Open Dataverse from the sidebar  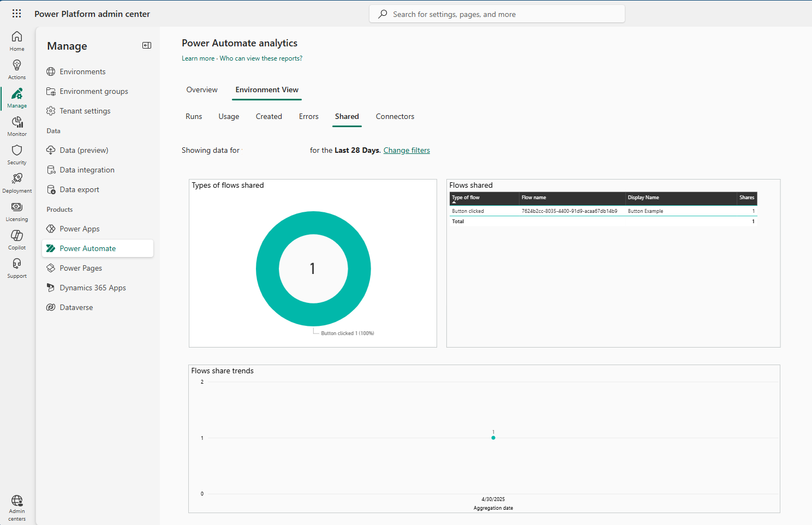(76, 307)
